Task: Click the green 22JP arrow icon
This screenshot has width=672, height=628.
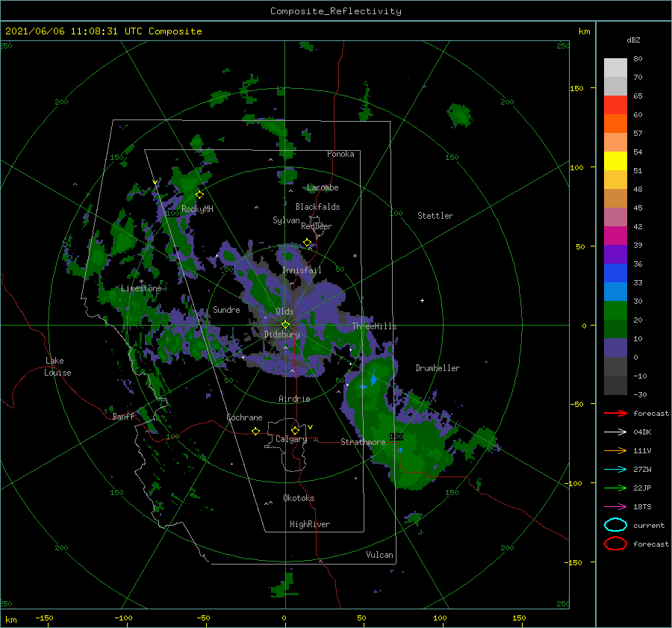Action: 615,488
